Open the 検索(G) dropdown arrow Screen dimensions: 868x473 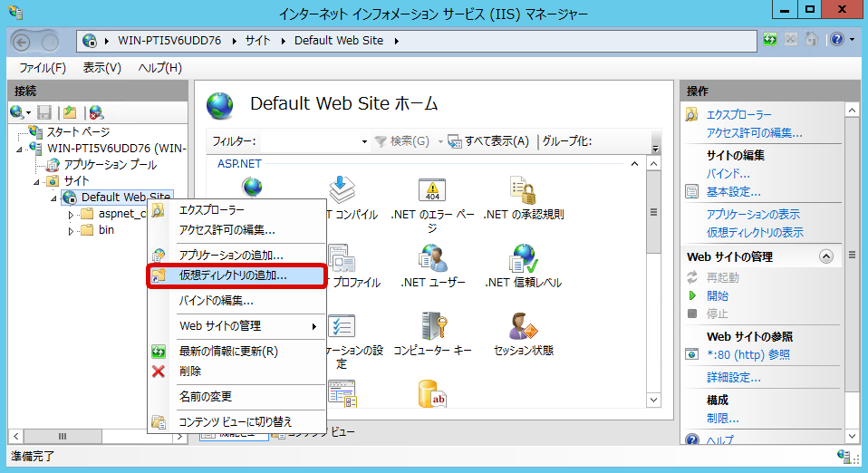pos(440,141)
